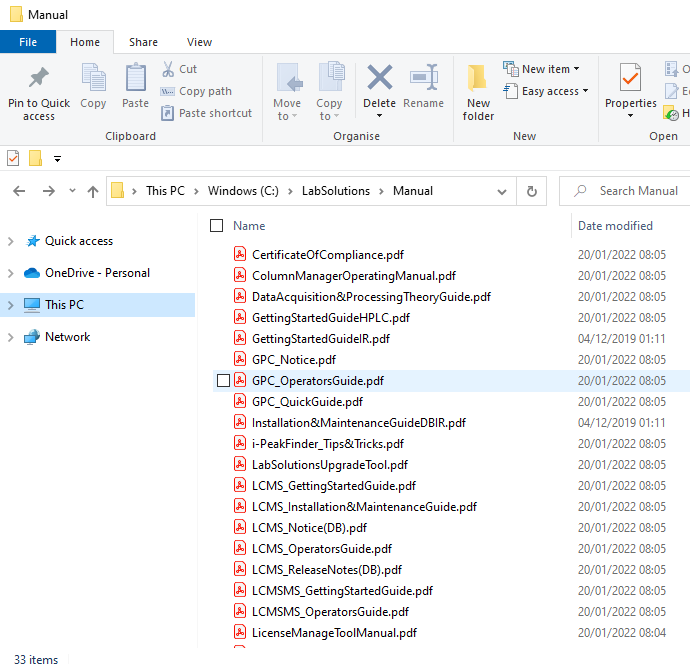Select Quick access in navigation pane
Viewport: 690px width, 664px height.
pos(79,241)
